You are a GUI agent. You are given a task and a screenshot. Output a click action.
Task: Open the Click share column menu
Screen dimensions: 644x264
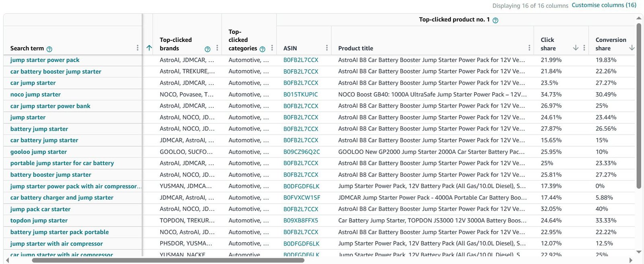[584, 48]
